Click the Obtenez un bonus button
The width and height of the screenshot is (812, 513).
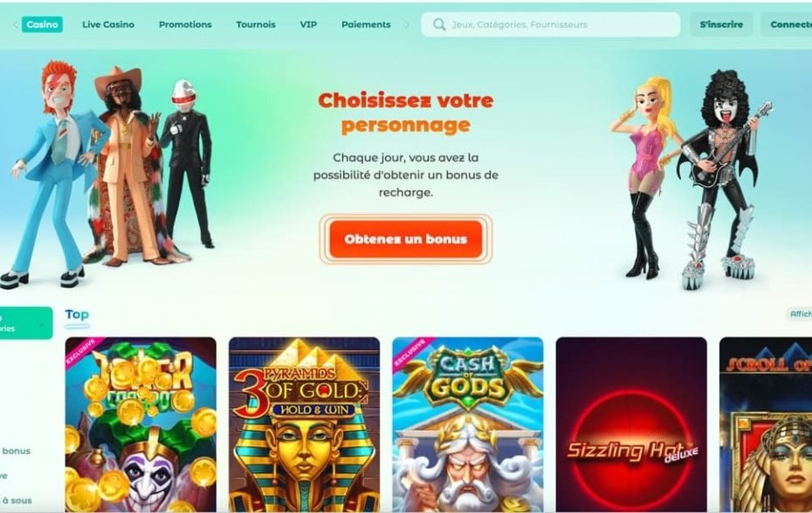pos(406,239)
